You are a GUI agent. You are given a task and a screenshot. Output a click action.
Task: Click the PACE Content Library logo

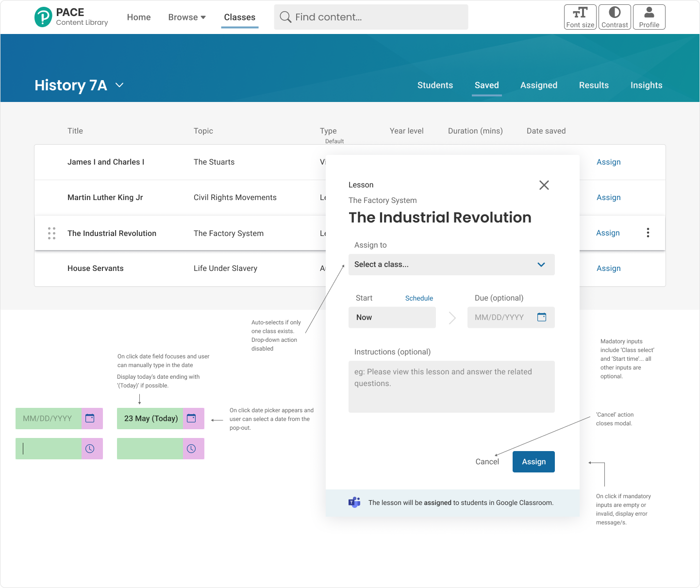[x=71, y=17]
